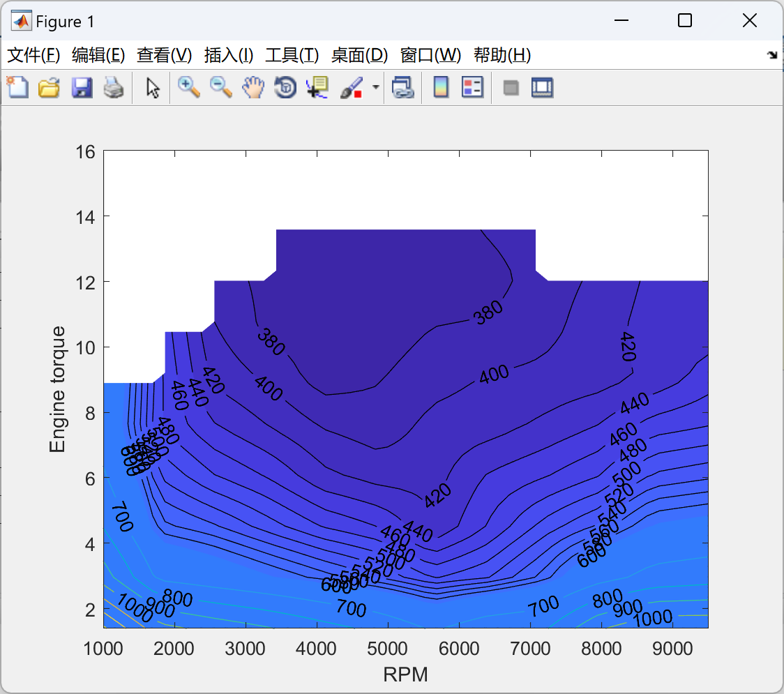
Task: Select the Brush data tool
Action: [352, 87]
